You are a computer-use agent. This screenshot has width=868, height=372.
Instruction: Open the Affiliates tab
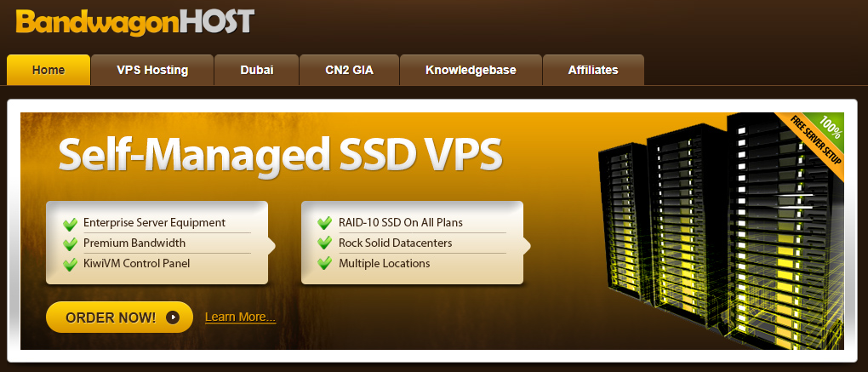click(x=593, y=71)
